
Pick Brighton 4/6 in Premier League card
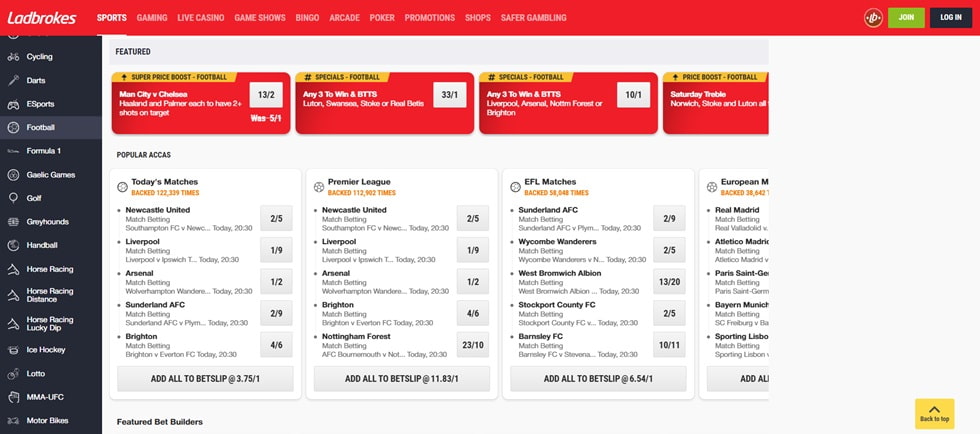[472, 313]
